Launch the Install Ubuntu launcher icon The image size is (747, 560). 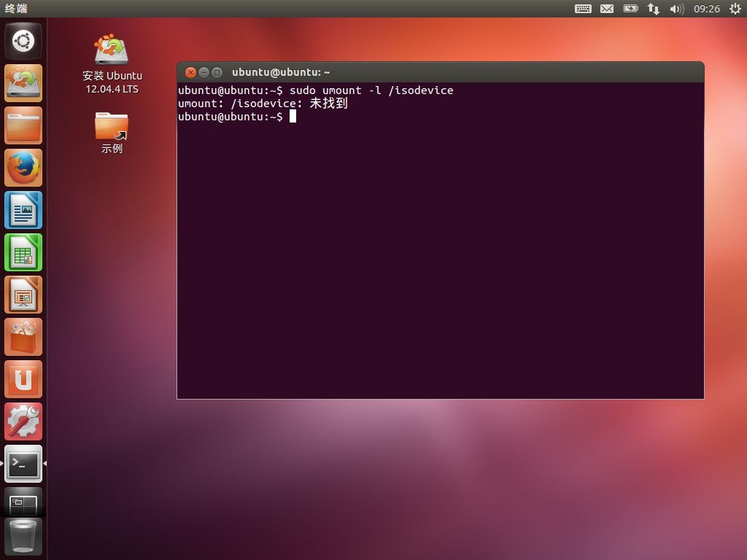23,83
